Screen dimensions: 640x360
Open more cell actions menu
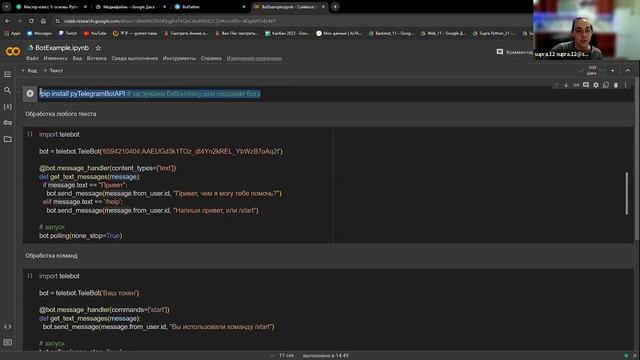tap(625, 85)
